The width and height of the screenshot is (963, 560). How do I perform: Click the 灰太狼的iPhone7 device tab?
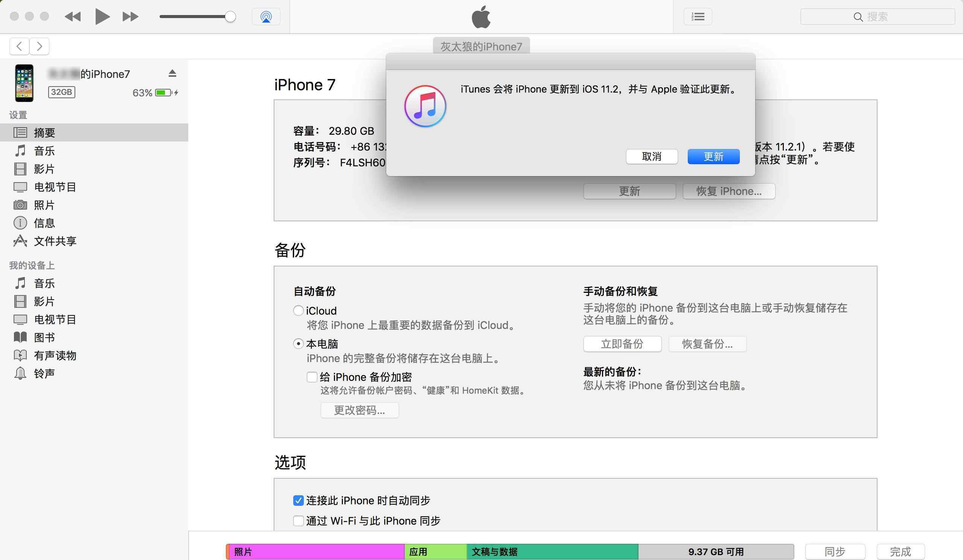pyautogui.click(x=481, y=46)
